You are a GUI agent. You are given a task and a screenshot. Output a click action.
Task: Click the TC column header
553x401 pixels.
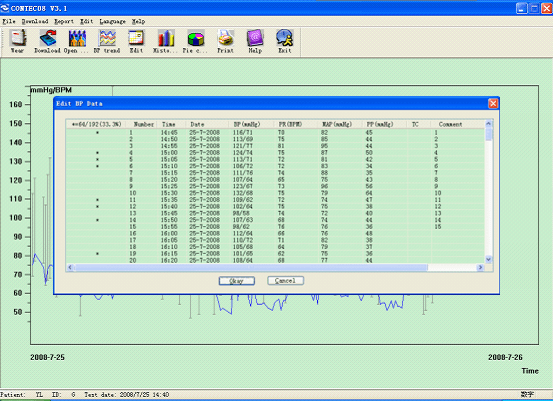pos(419,124)
